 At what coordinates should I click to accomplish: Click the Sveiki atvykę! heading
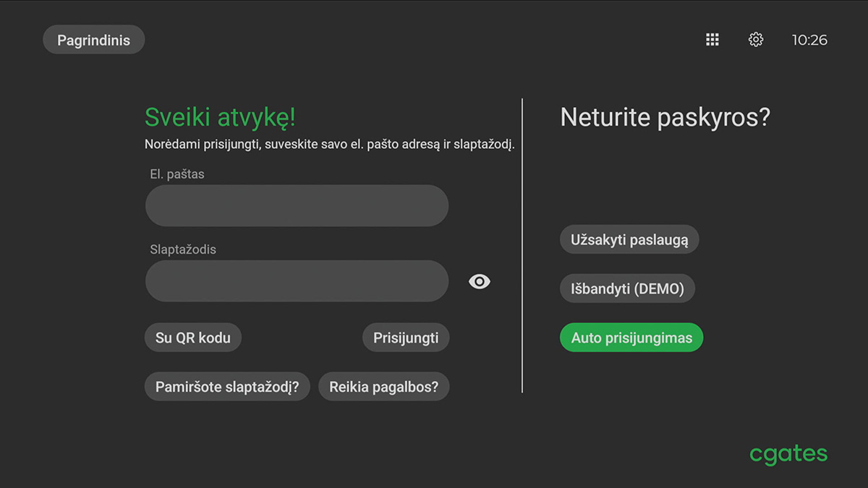click(220, 117)
